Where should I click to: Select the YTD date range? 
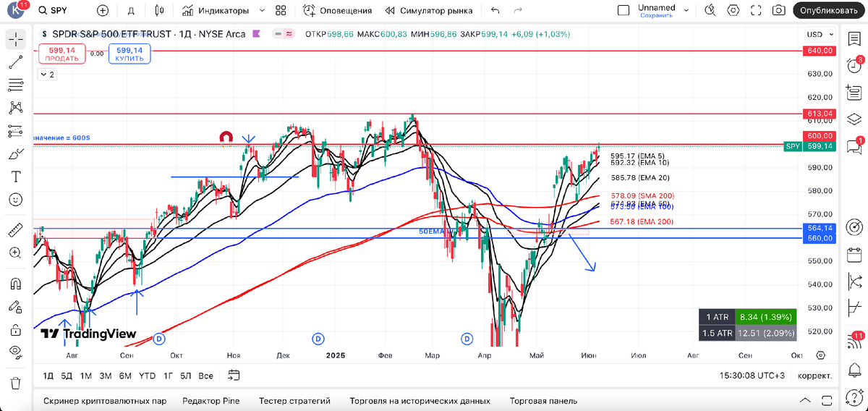[147, 376]
